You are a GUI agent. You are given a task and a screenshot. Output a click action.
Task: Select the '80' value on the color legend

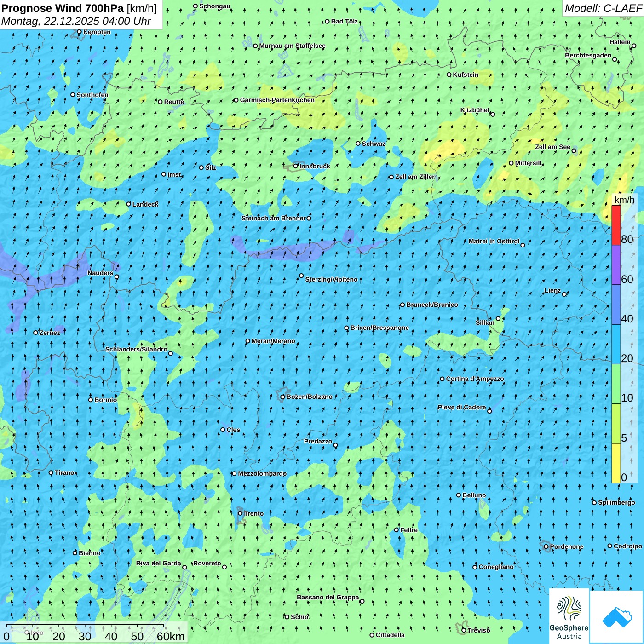[x=627, y=239]
